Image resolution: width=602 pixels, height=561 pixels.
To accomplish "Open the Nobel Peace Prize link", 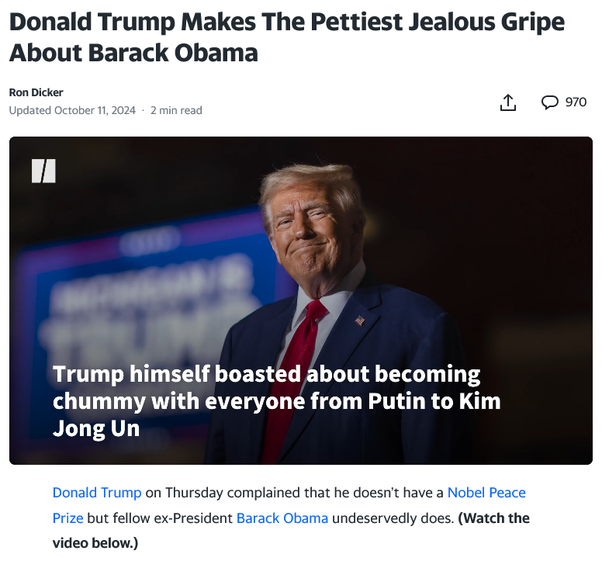I will tap(289, 505).
